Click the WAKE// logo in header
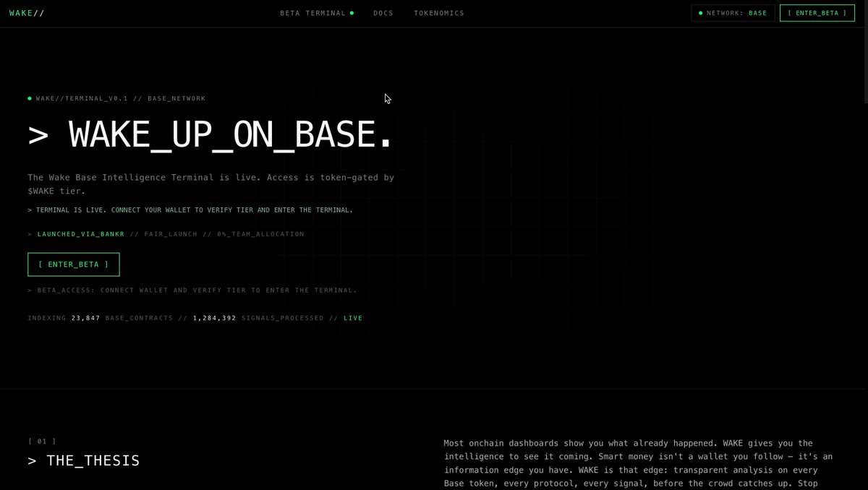The image size is (868, 490). 27,13
